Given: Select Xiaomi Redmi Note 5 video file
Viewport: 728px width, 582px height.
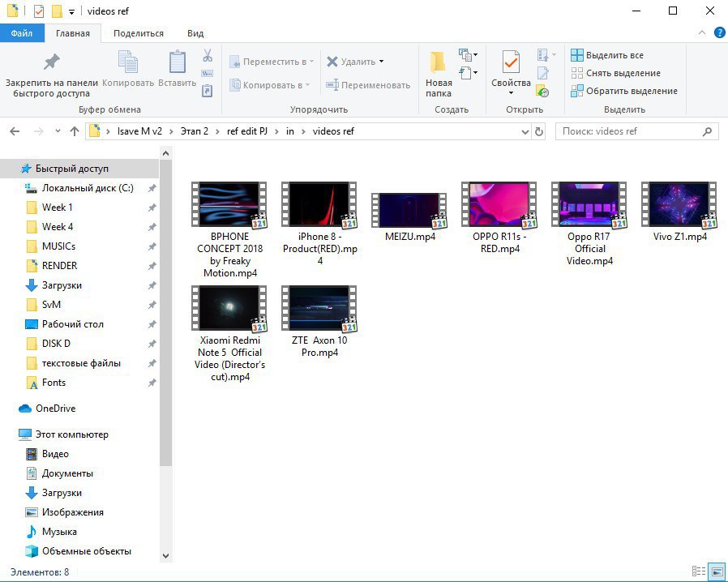Looking at the screenshot, I should (229, 334).
